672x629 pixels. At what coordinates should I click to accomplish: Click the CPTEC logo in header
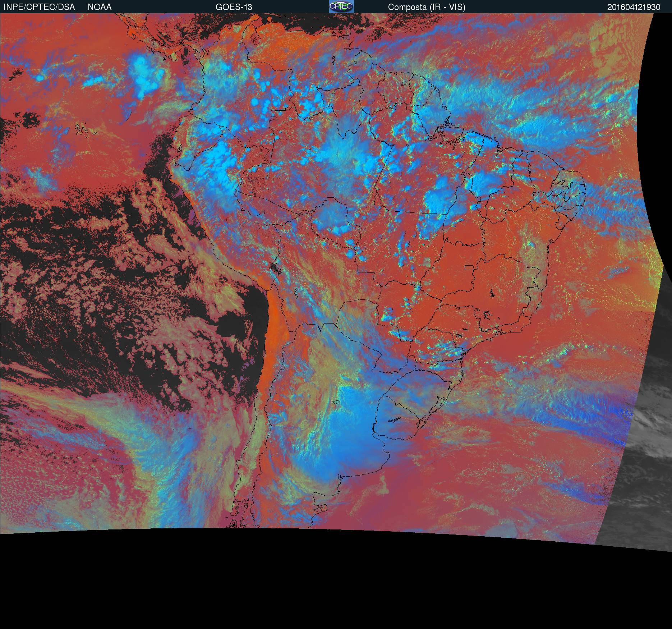(x=341, y=6)
